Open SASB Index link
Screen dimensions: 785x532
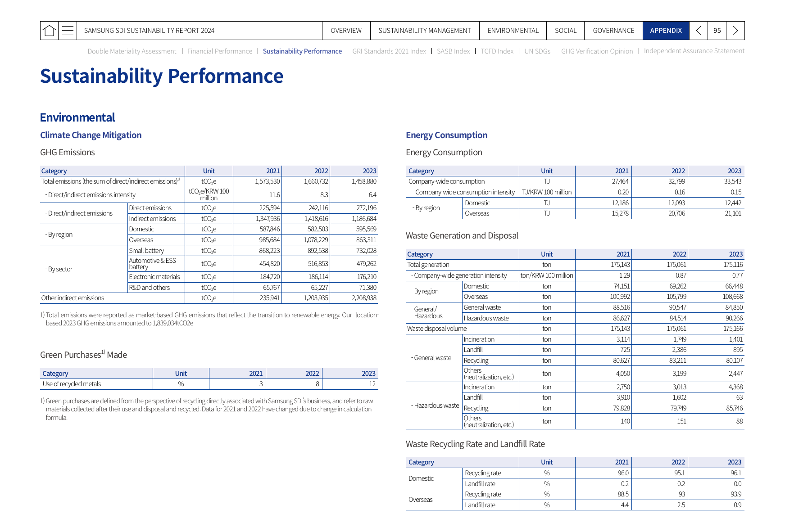[x=453, y=51]
